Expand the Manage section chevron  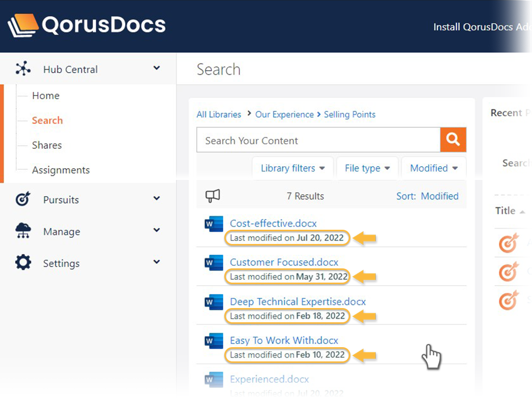pos(157,230)
